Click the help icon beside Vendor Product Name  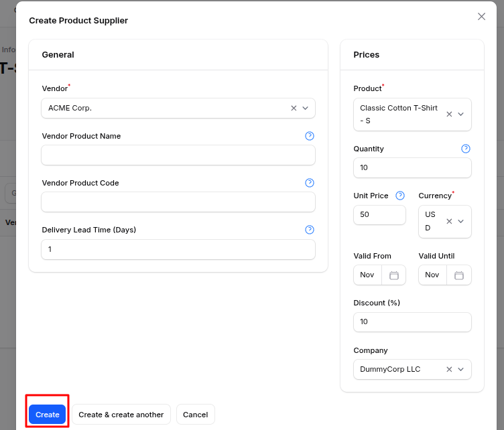tap(310, 136)
